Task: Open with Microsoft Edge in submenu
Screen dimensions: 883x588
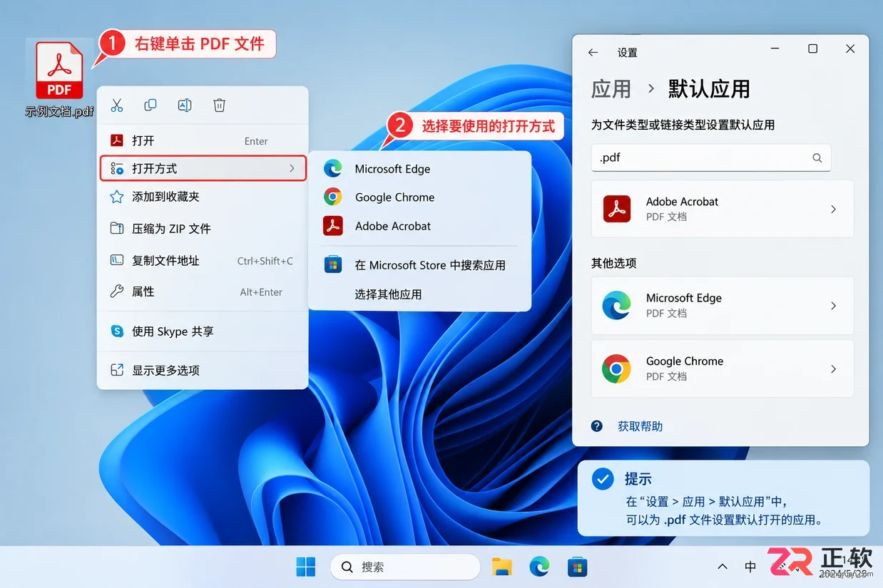Action: point(419,169)
